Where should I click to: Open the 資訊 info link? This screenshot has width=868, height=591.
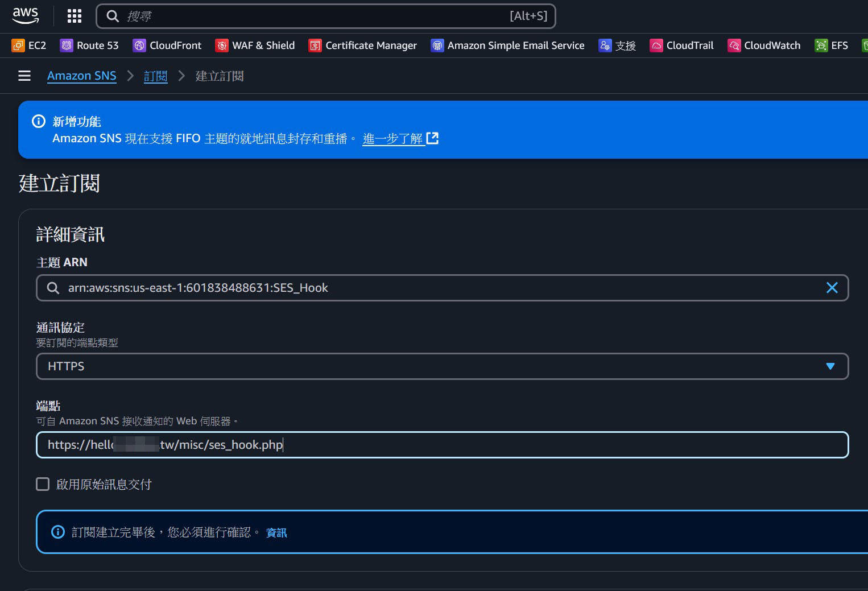click(276, 532)
